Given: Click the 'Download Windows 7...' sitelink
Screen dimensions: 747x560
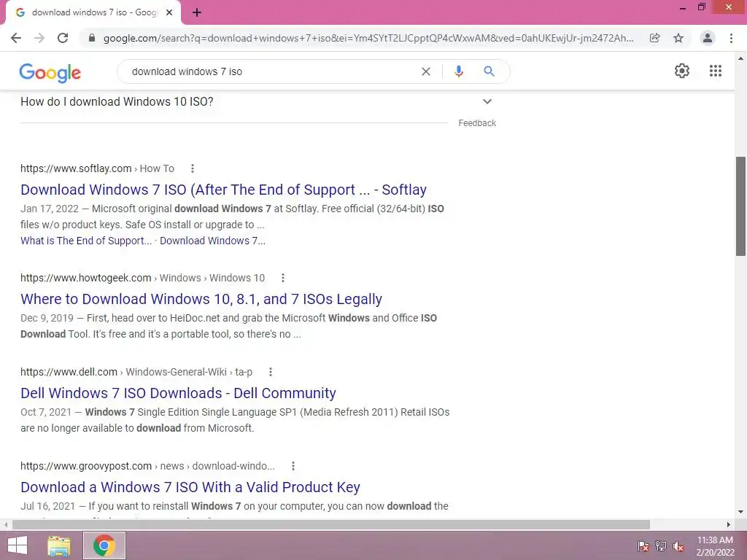Looking at the screenshot, I should click(212, 241).
